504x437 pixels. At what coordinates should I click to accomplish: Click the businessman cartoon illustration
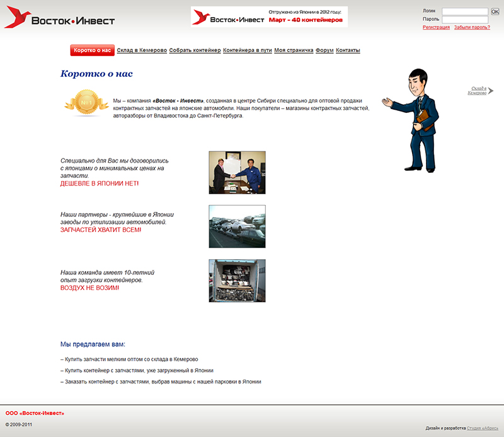click(x=411, y=120)
